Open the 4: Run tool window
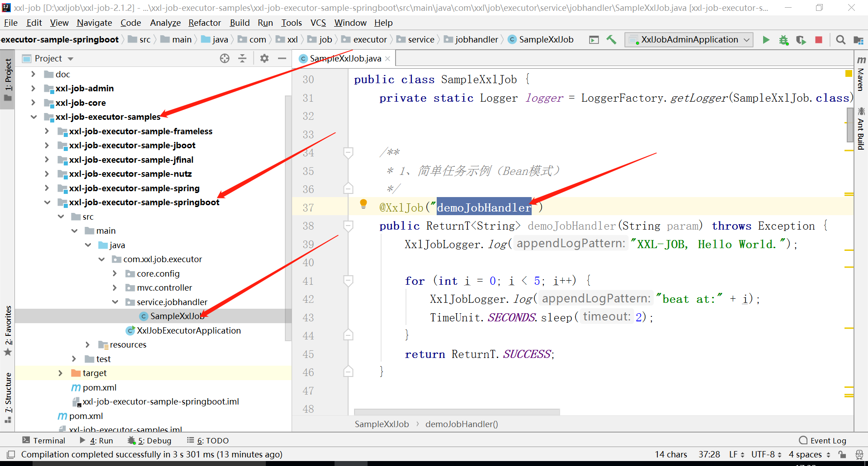 coord(96,440)
